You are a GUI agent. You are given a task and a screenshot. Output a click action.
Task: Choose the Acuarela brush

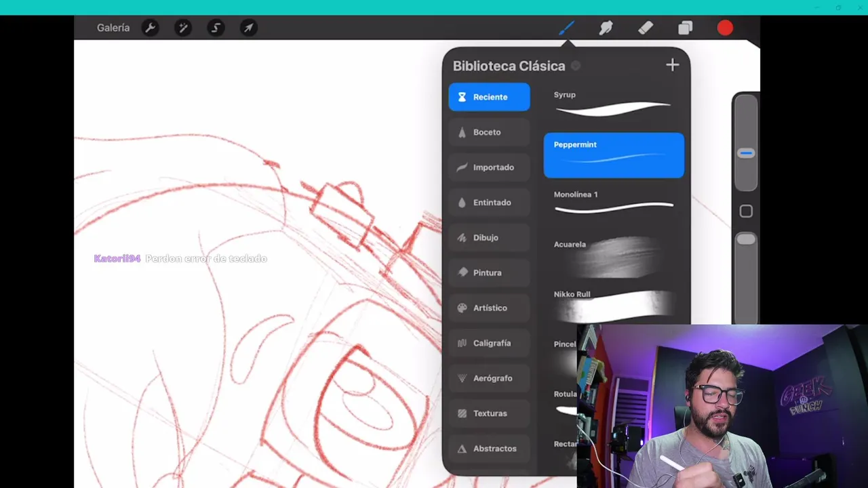(x=614, y=255)
